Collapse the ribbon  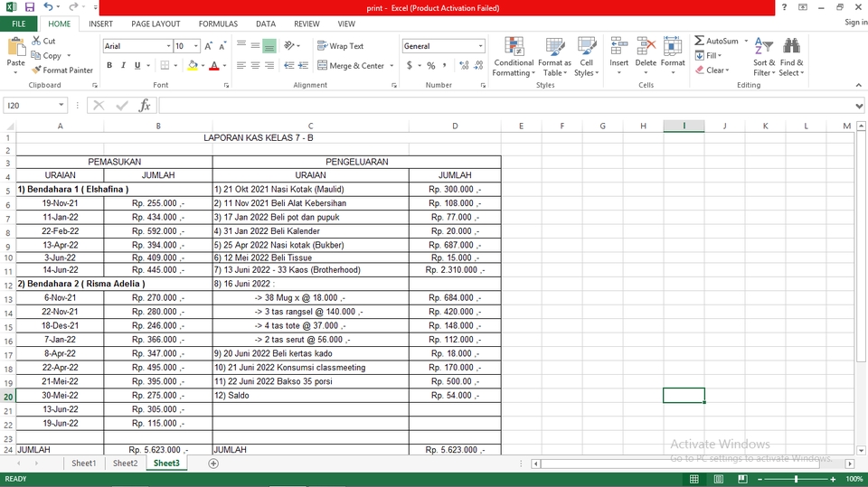(859, 85)
